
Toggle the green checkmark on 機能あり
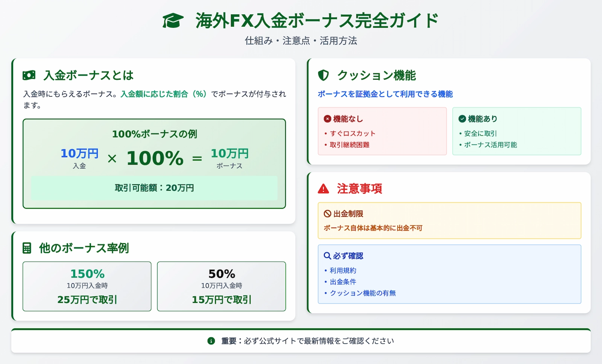pos(462,118)
